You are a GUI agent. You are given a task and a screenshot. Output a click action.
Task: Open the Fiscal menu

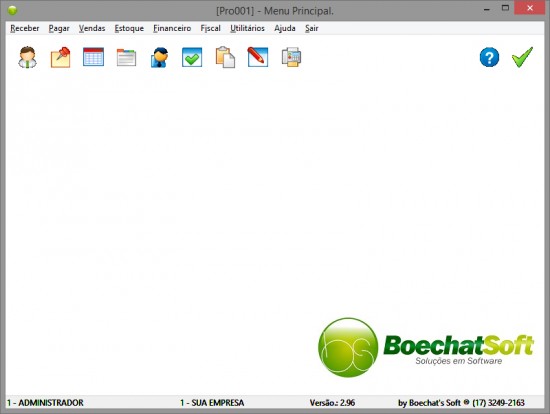pos(210,28)
